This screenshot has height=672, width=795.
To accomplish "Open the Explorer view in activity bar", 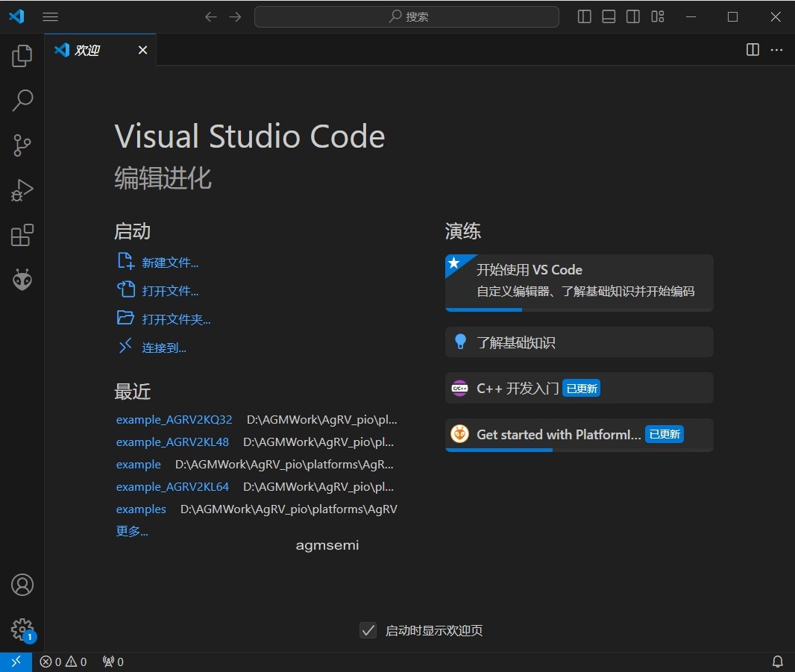I will 22,56.
